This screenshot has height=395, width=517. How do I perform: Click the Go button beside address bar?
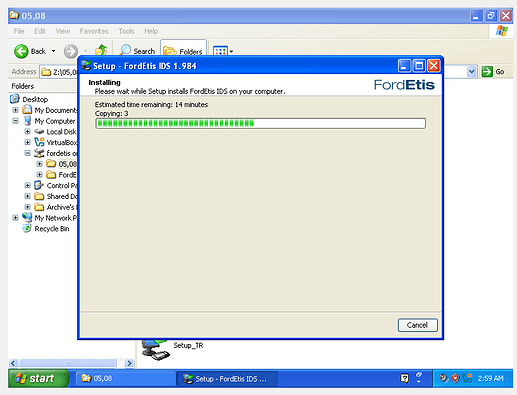tap(493, 72)
